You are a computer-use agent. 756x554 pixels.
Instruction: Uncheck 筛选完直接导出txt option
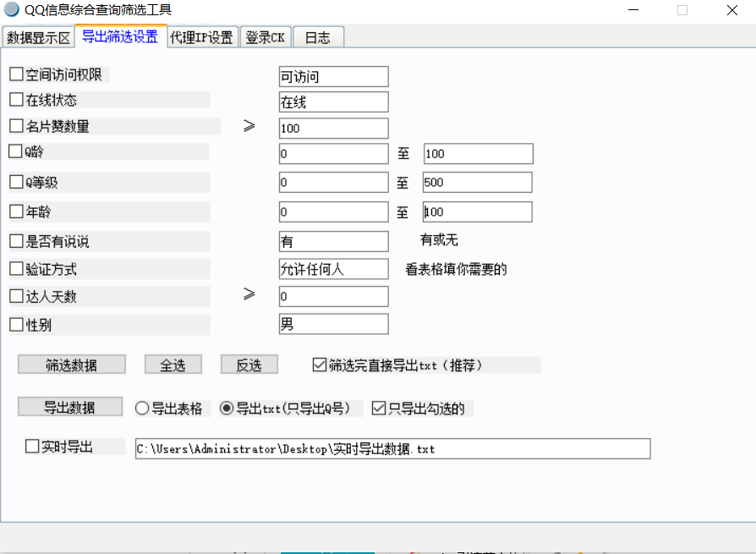(x=320, y=365)
